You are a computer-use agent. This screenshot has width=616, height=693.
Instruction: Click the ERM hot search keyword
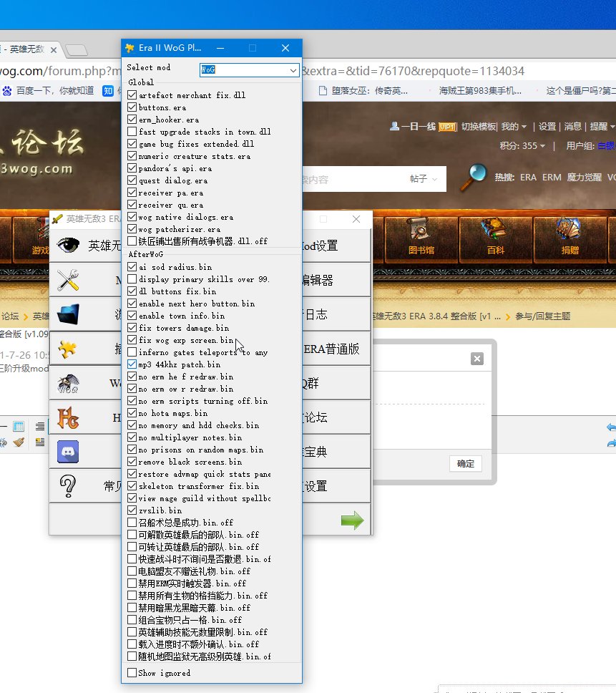[552, 178]
